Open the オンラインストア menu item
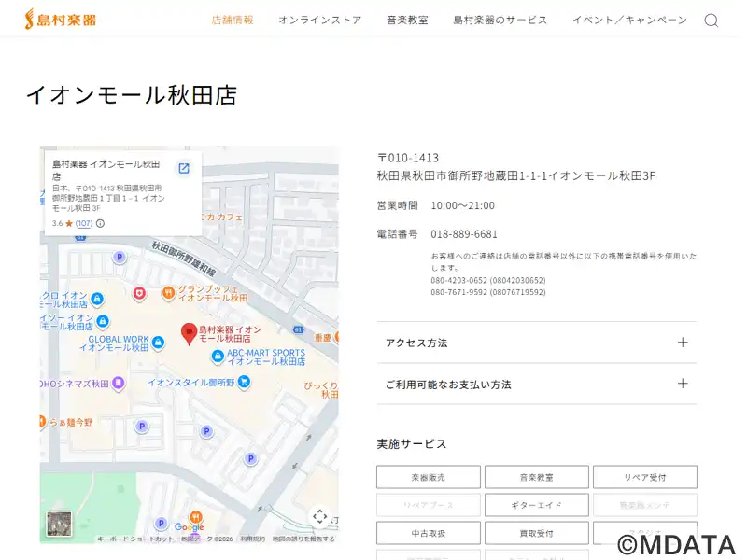The image size is (747, 560). (319, 21)
